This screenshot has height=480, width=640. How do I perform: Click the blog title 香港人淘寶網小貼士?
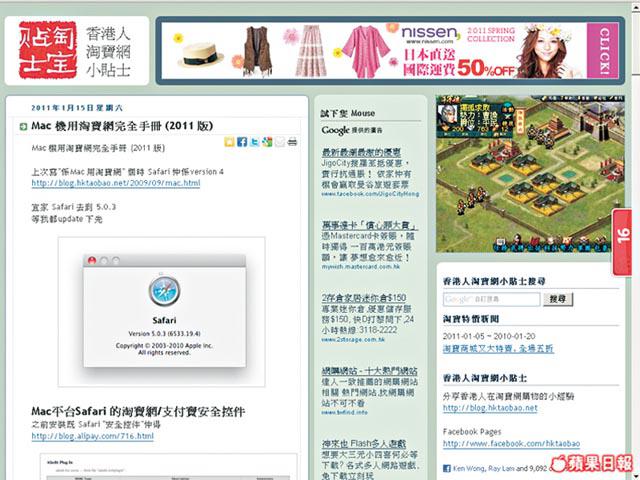click(x=108, y=51)
